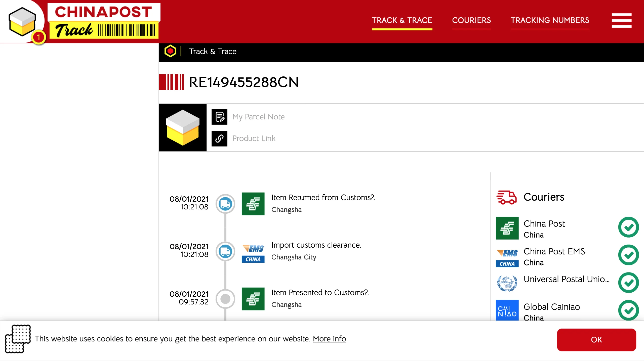Open the Tracking Numbers nav tab
Image resolution: width=644 pixels, height=361 pixels.
[550, 20]
